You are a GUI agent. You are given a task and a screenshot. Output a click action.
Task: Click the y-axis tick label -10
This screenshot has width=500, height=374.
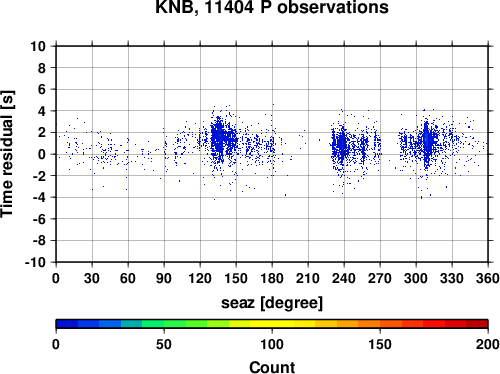point(35,262)
